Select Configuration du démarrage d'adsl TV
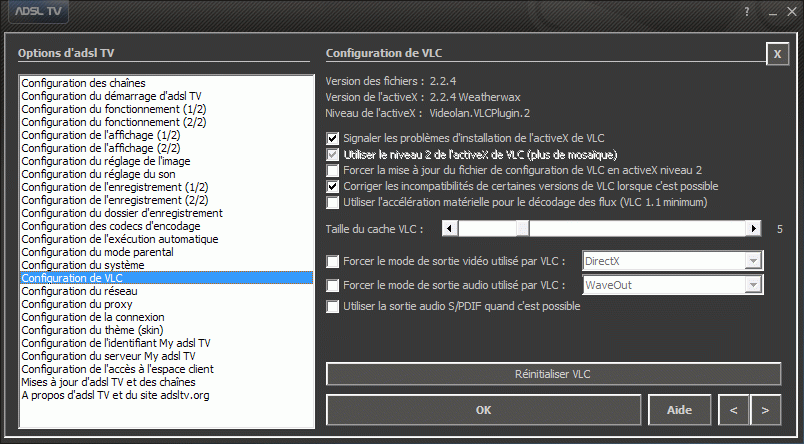This screenshot has width=804, height=444. click(166, 96)
